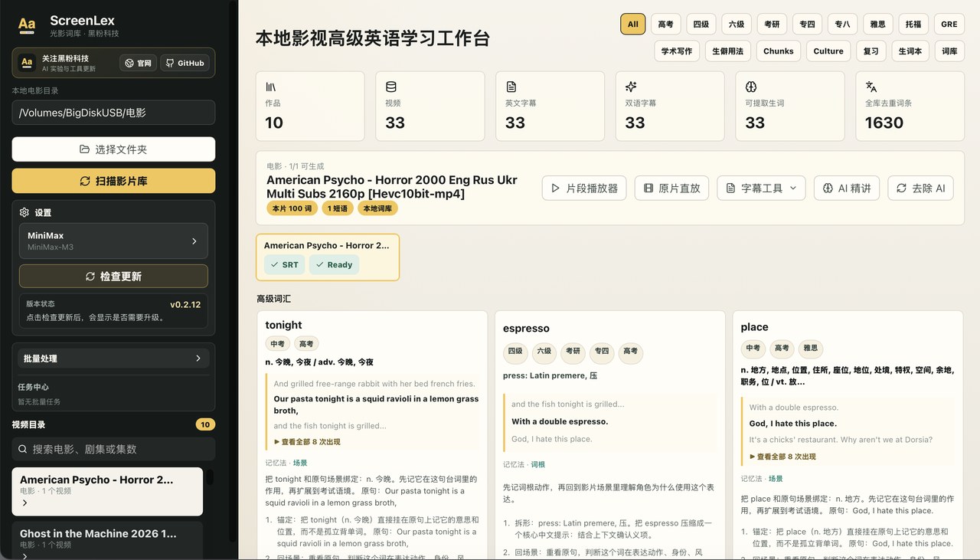Click the 词根 memory method link in espresso card
Screen dimensions: 980x560
click(x=538, y=464)
